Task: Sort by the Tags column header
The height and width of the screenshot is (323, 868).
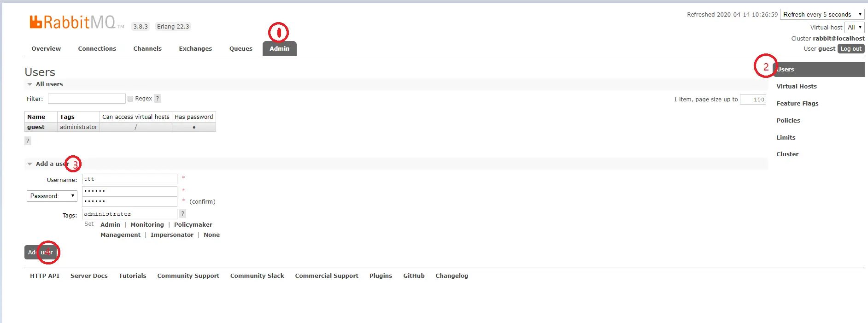Action: [x=78, y=117]
